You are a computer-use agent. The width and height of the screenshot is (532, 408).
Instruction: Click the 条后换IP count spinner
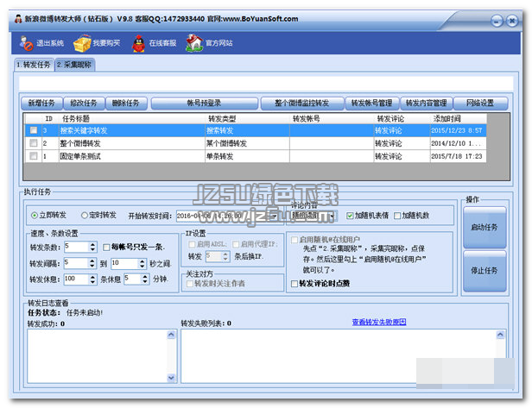click(225, 256)
